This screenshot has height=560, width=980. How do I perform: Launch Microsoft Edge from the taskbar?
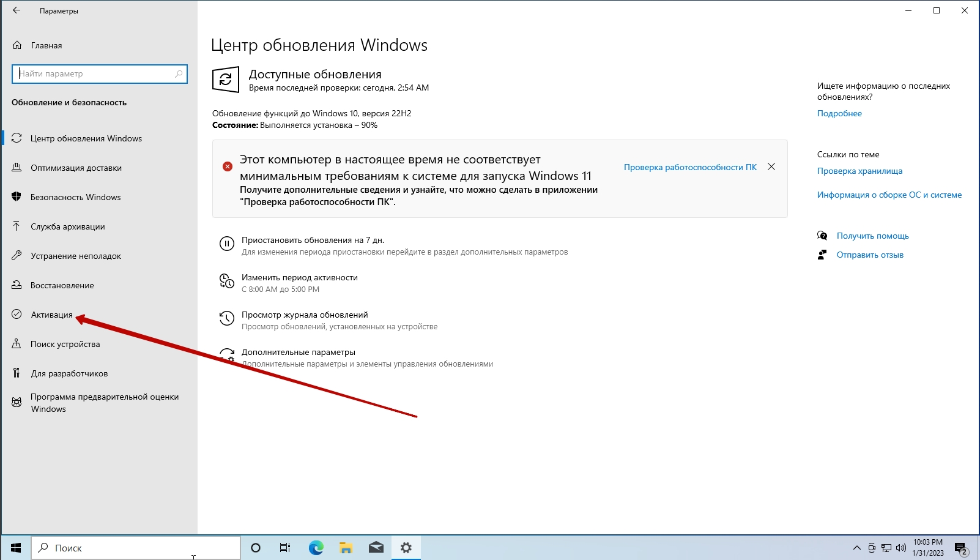[316, 548]
